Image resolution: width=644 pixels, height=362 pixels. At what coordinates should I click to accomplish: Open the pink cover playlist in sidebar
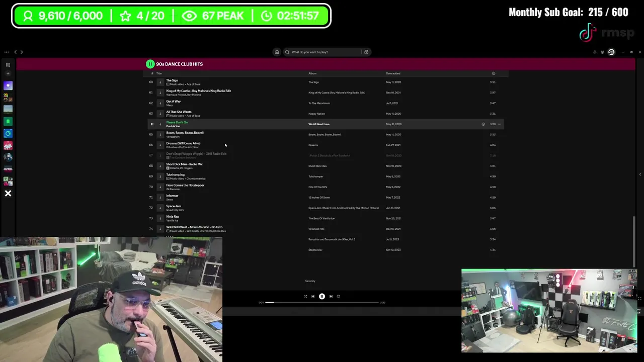coord(8,145)
